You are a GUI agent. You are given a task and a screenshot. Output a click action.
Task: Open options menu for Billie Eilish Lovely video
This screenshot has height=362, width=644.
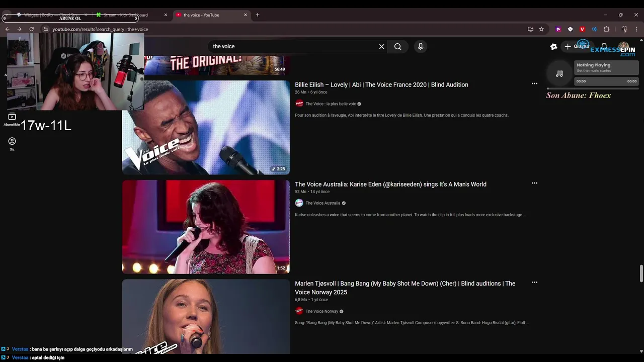[534, 83]
